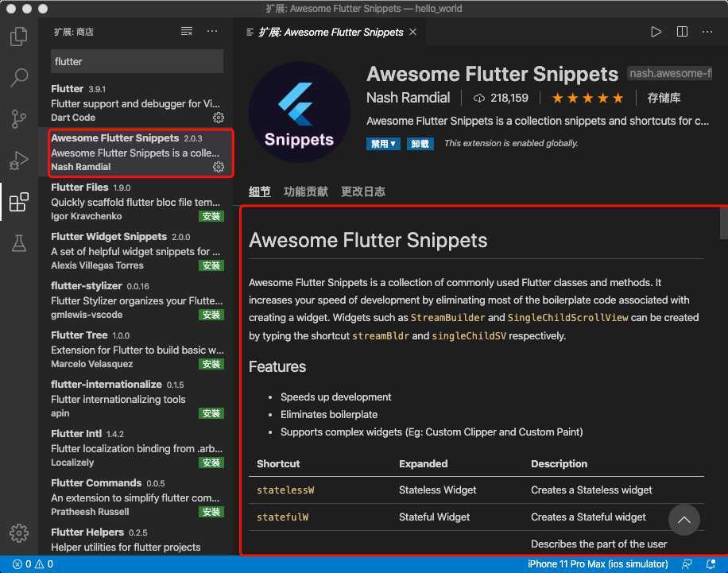The width and height of the screenshot is (728, 573).
Task: Click the Awesome Flutter Snippets logo
Action: point(299,112)
